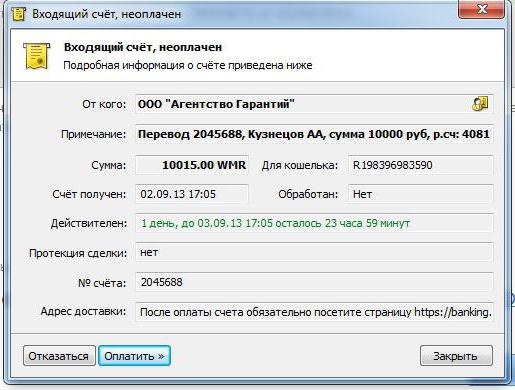
Task: Click the Для кошелька: label
Action: pos(300,165)
